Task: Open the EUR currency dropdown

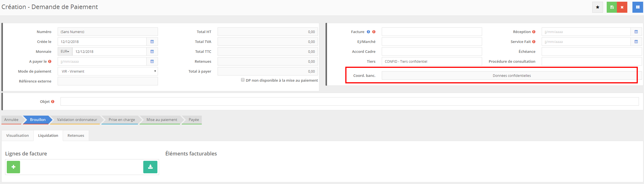Action: pyautogui.click(x=65, y=51)
